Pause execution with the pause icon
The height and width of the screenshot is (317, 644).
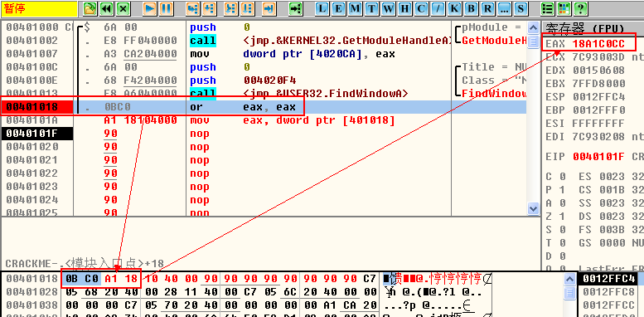click(166, 8)
